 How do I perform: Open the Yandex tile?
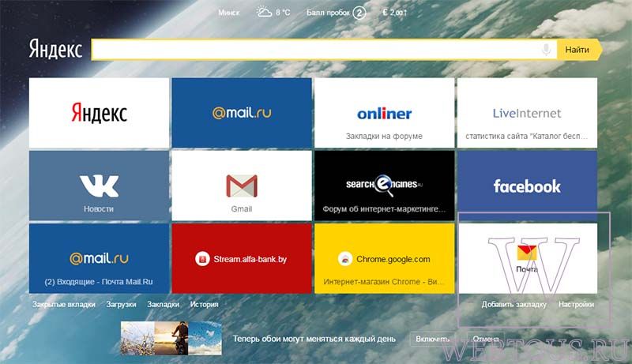click(100, 113)
